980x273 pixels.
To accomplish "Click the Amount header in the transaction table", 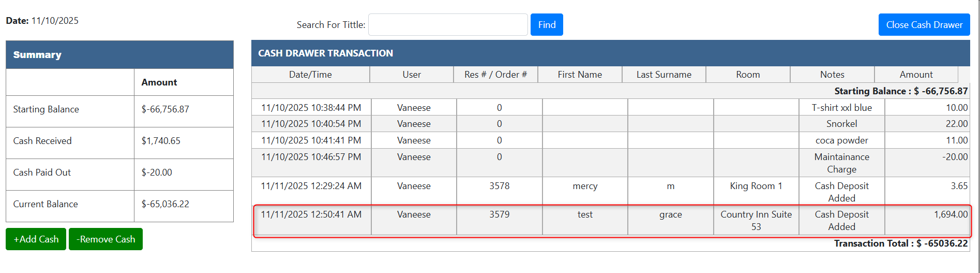I will pyautogui.click(x=916, y=75).
